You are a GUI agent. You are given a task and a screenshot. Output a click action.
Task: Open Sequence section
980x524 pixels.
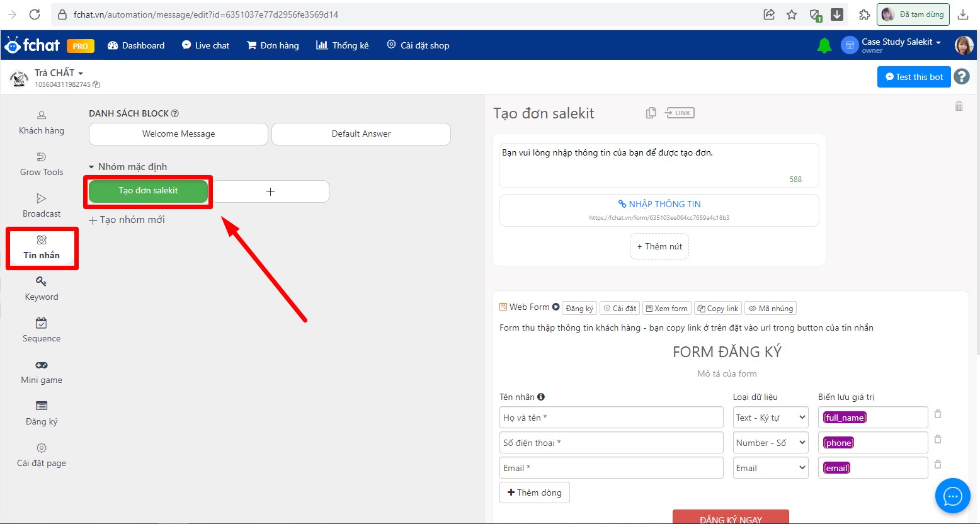tap(42, 331)
